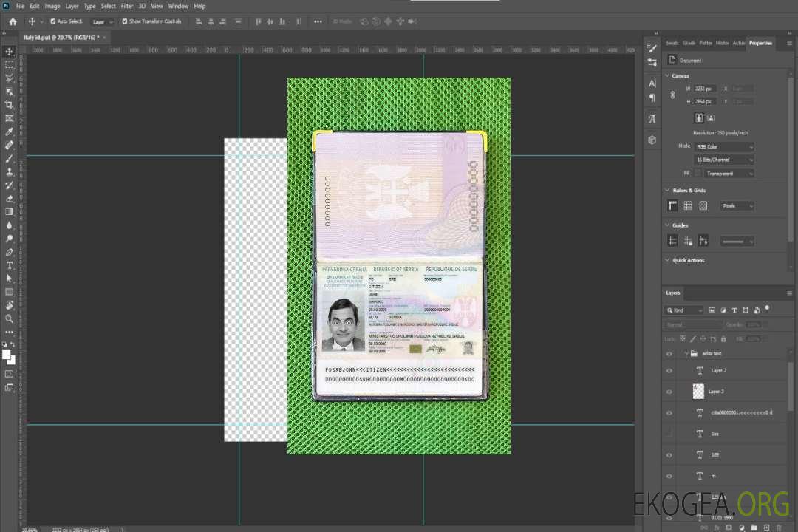The image size is (798, 532).
Task: Open the Brush Settings panel icon
Action: [x=652, y=48]
